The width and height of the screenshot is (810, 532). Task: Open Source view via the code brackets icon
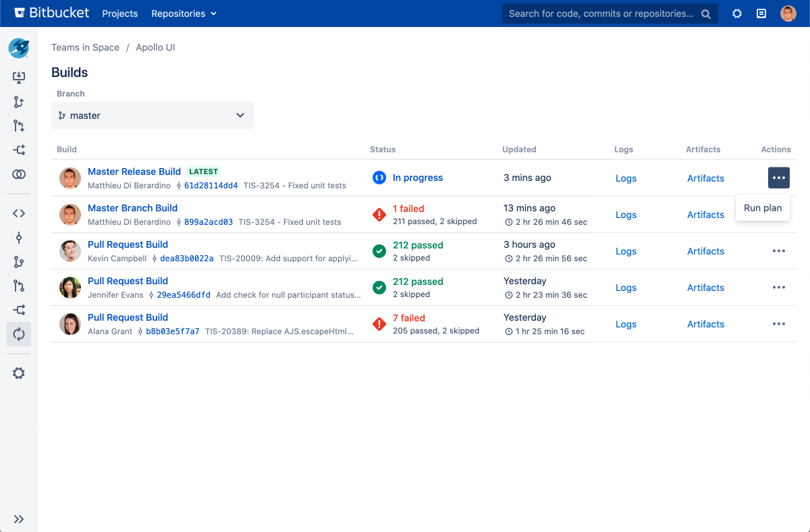[x=19, y=213]
